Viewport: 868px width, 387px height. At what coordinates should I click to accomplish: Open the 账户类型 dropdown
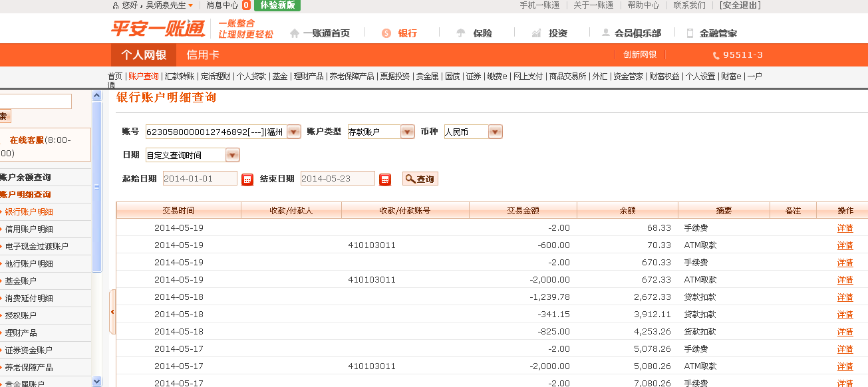pyautogui.click(x=407, y=132)
